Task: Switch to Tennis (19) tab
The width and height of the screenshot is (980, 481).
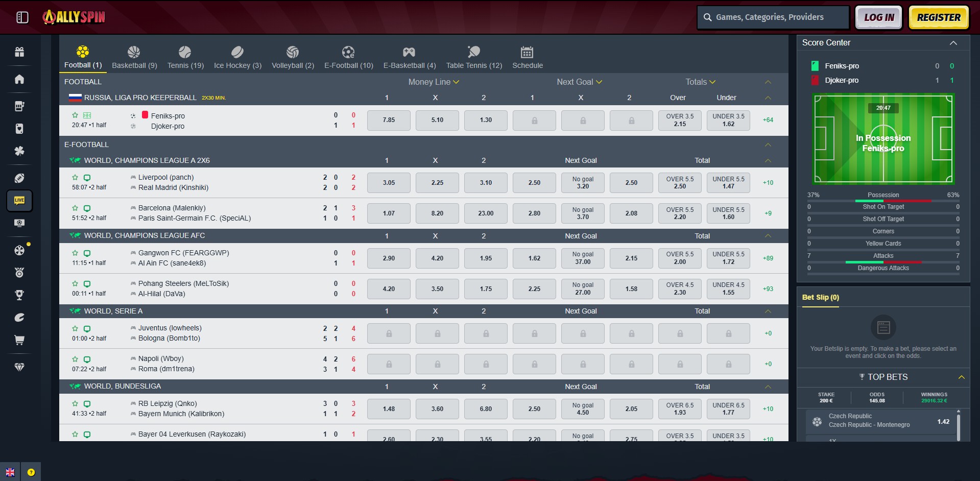Action: point(185,57)
